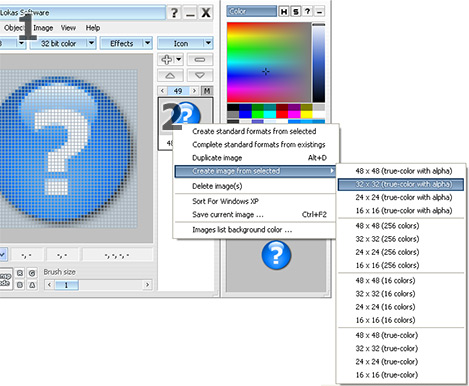Pick the magenta palette swatch
The width and height of the screenshot is (469, 386).
click(294, 115)
